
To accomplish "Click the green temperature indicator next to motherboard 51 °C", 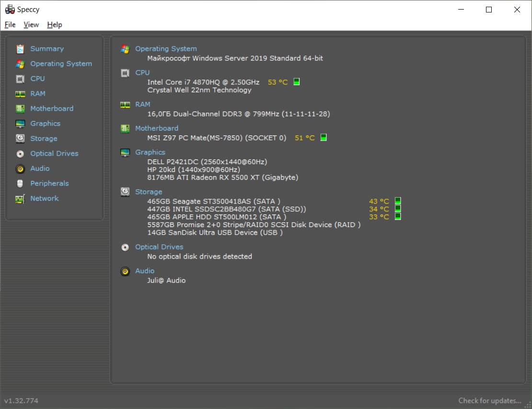I will click(x=324, y=137).
